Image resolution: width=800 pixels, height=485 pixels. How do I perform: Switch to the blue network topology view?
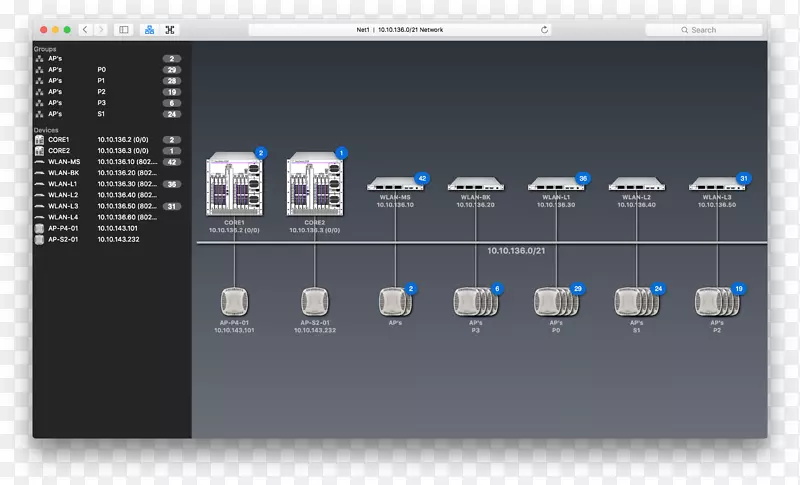coord(150,30)
